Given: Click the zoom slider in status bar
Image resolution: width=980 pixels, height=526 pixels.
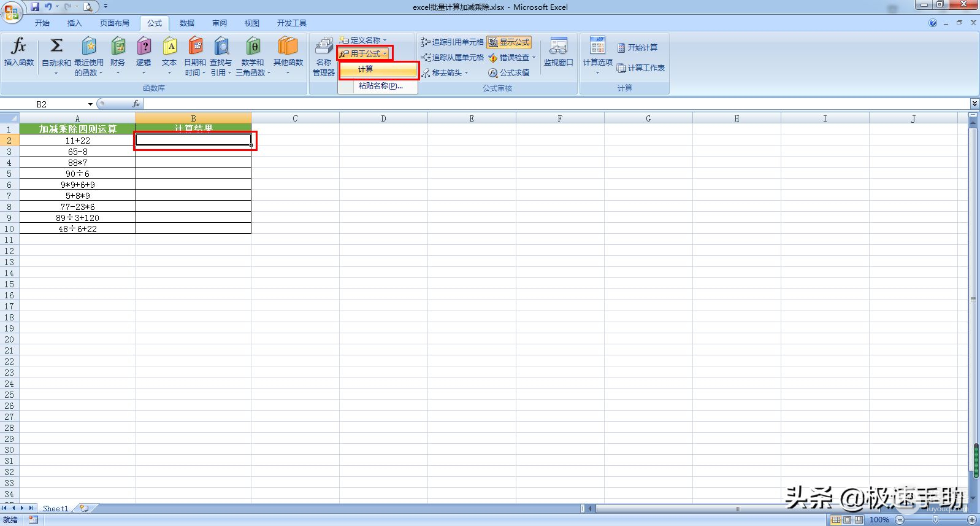Looking at the screenshot, I should pos(935,520).
